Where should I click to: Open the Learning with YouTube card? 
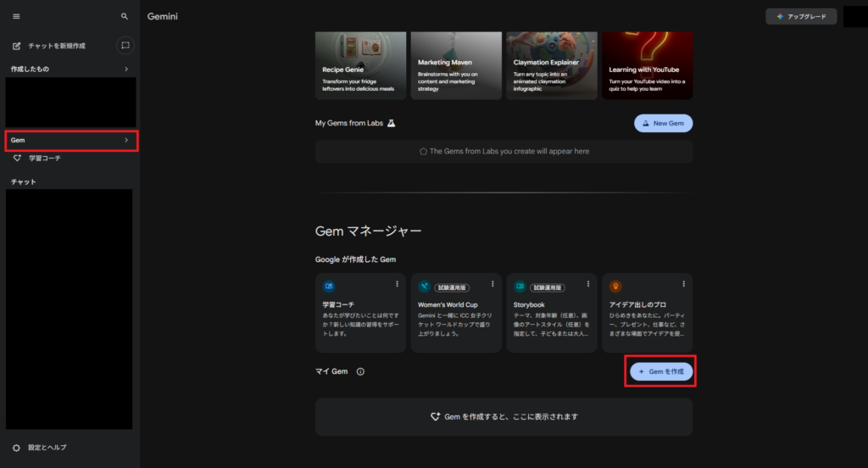(647, 66)
